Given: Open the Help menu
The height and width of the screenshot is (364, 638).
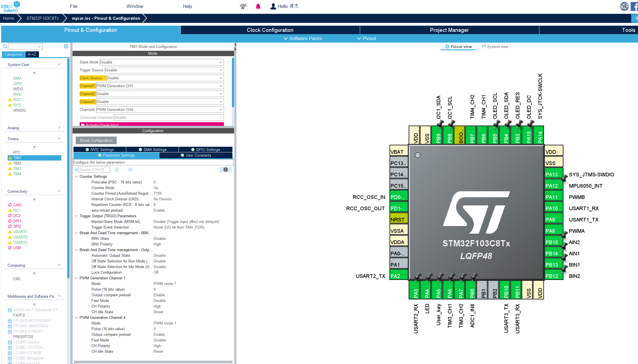Looking at the screenshot, I should [x=187, y=6].
